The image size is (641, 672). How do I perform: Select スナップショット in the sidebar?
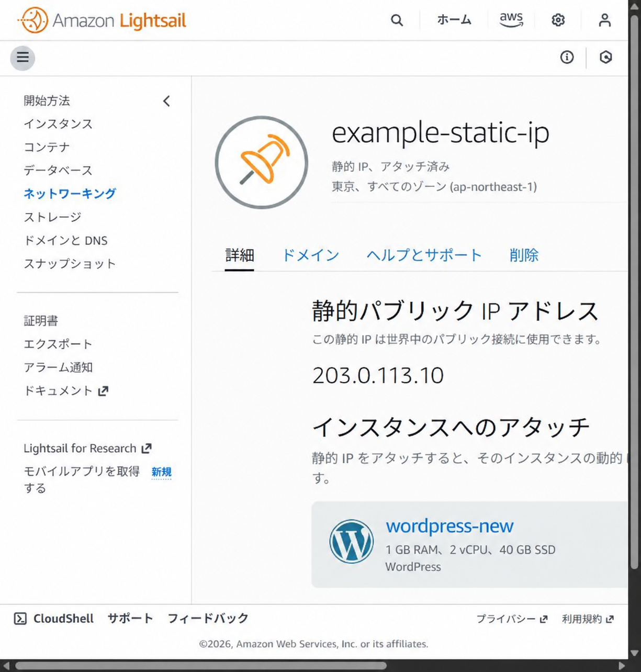coord(70,263)
